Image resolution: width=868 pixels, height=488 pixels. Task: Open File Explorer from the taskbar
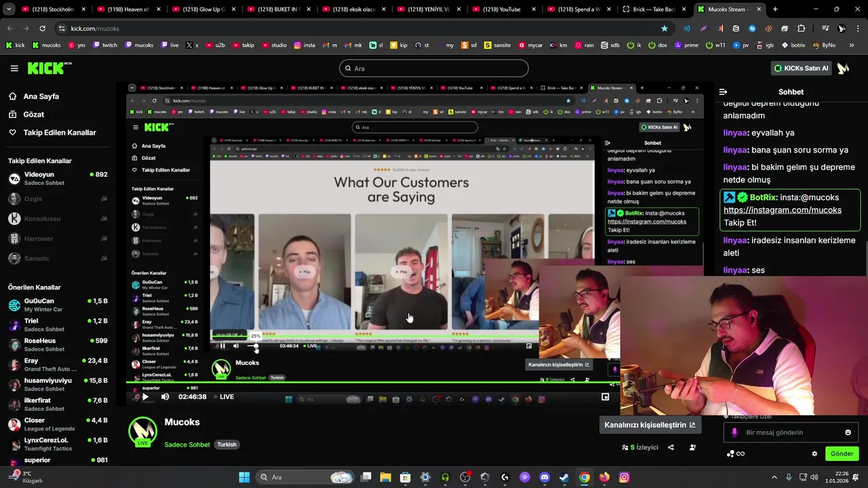point(385,477)
